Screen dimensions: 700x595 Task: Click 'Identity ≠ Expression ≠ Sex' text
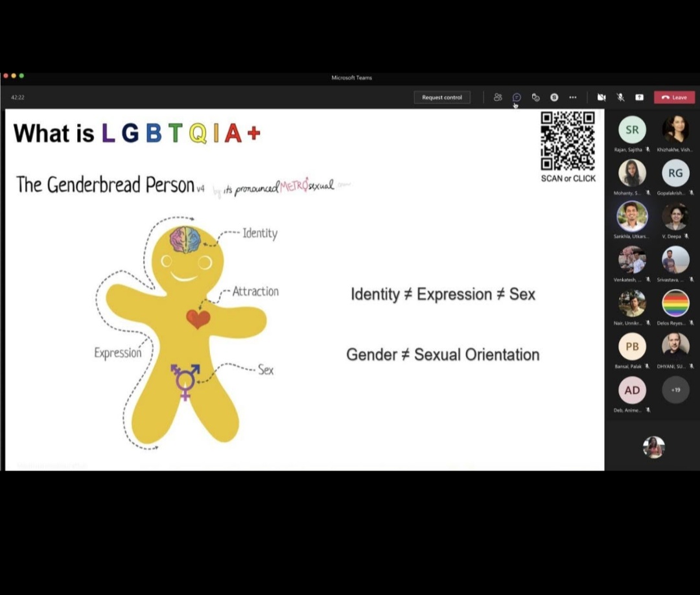pos(443,294)
